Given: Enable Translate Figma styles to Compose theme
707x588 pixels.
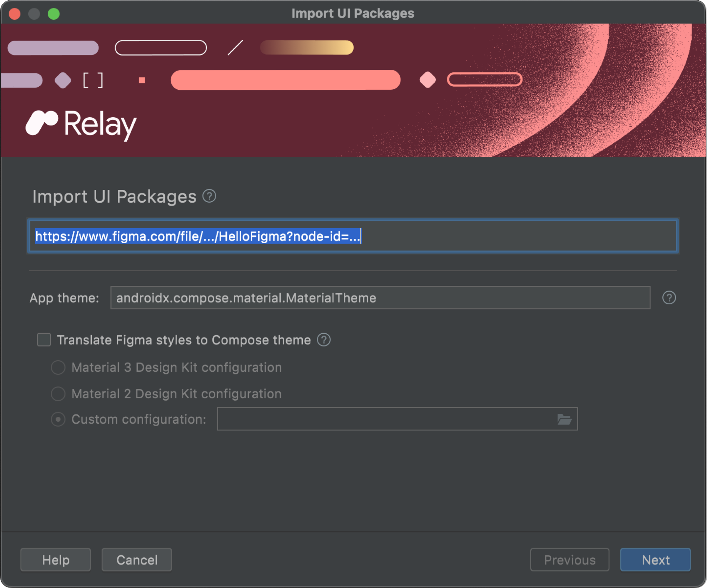Looking at the screenshot, I should 45,339.
